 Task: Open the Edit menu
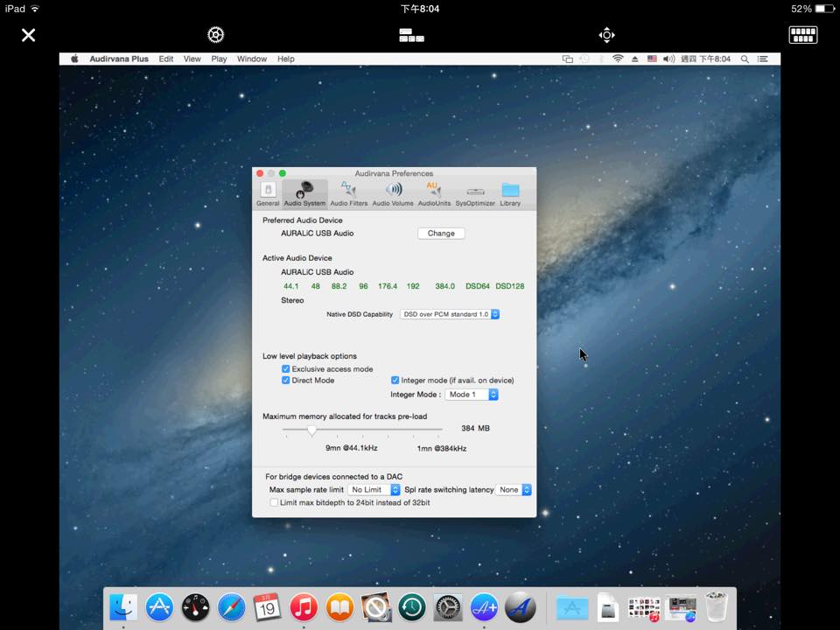point(166,59)
